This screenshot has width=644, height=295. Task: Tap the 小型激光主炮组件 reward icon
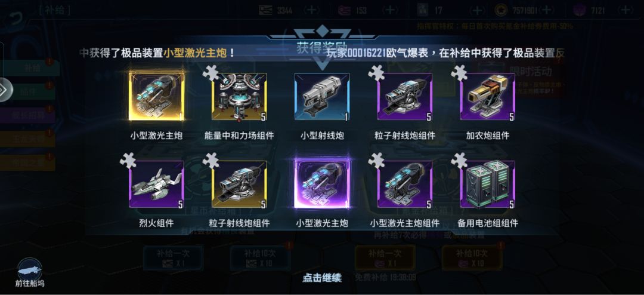coord(405,184)
